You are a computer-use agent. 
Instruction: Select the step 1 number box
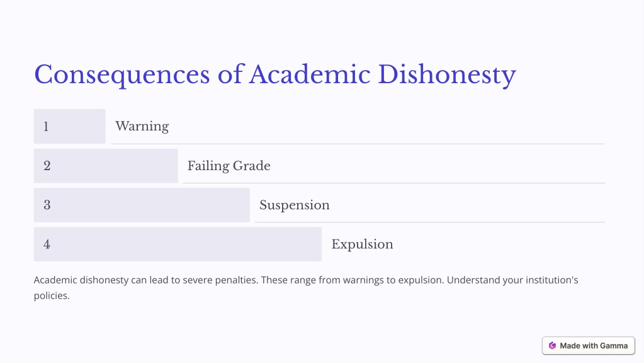pyautogui.click(x=69, y=126)
